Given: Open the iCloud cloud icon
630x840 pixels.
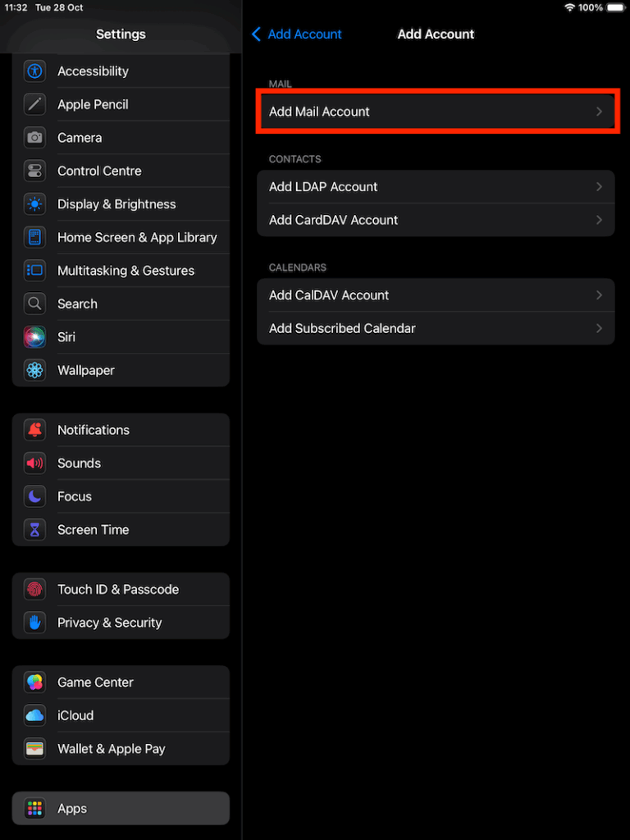Looking at the screenshot, I should click(x=34, y=715).
